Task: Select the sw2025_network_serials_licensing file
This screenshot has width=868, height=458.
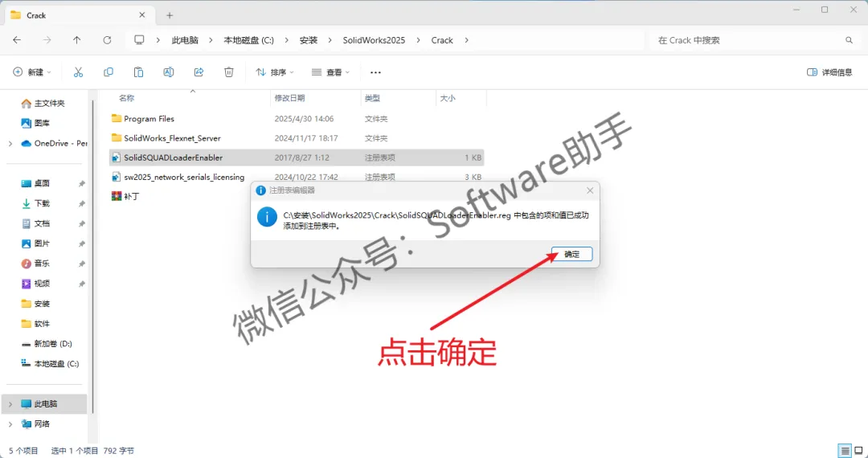Action: (x=182, y=177)
